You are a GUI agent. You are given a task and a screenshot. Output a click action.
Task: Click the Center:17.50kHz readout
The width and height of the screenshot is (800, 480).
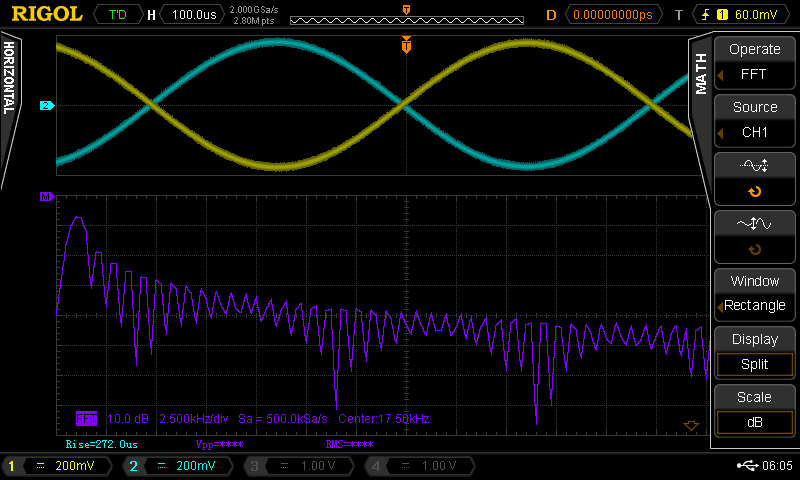384,419
